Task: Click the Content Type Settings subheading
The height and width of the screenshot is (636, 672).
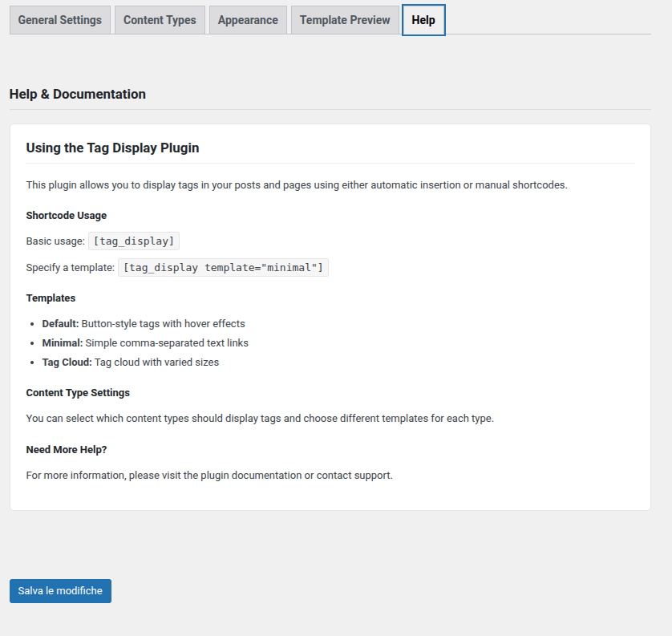Action: tap(78, 393)
